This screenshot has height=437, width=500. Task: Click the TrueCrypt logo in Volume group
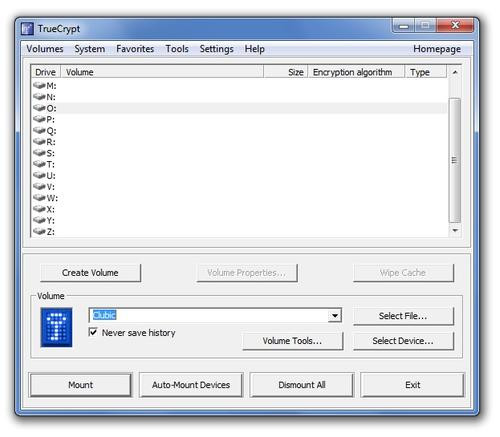[x=56, y=327]
